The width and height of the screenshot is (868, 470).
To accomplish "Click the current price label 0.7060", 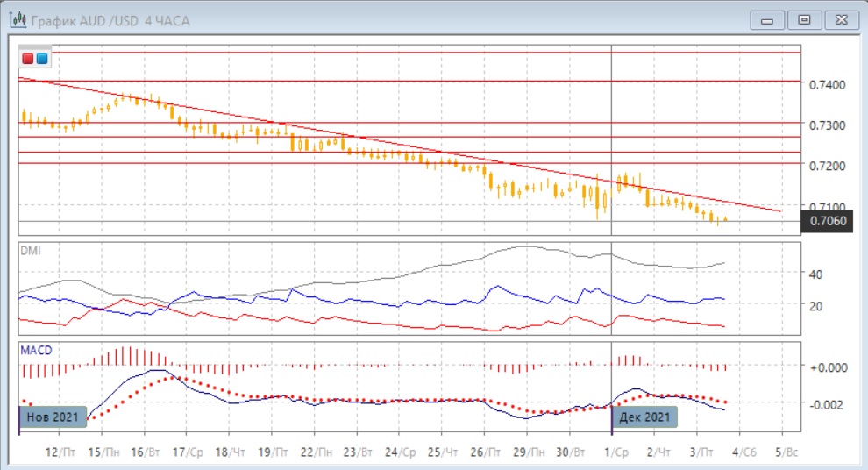I will tap(829, 221).
